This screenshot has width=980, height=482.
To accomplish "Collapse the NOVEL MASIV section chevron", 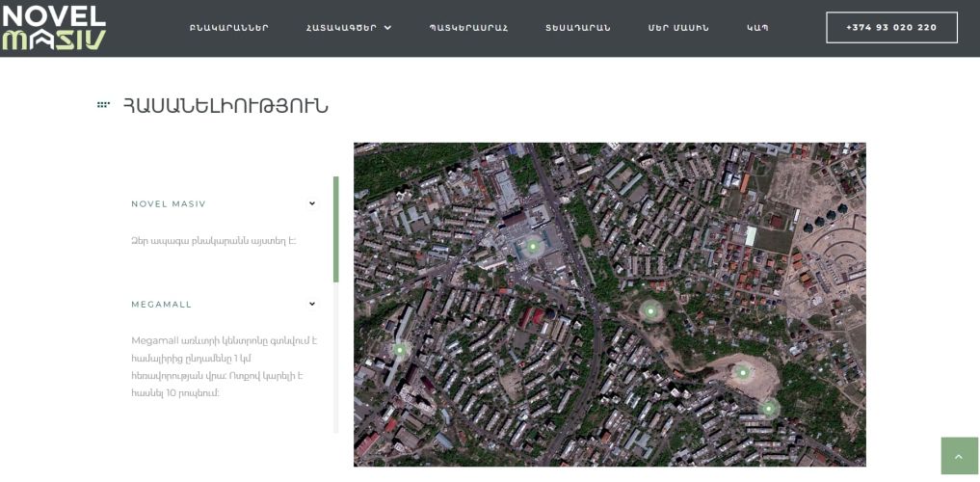I will click(312, 203).
